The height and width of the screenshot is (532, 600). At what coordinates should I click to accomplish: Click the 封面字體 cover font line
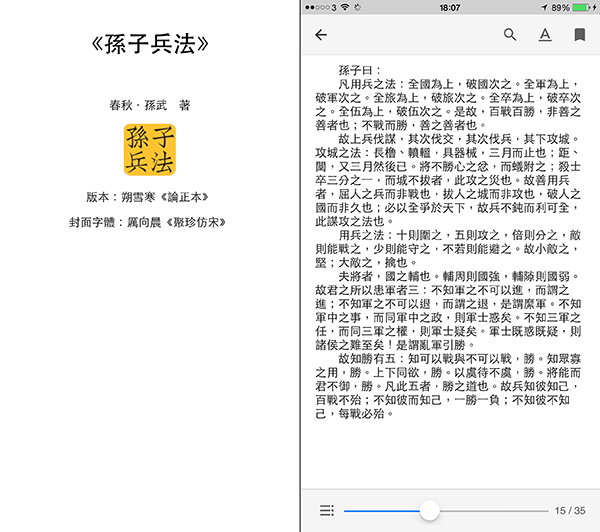147,222
